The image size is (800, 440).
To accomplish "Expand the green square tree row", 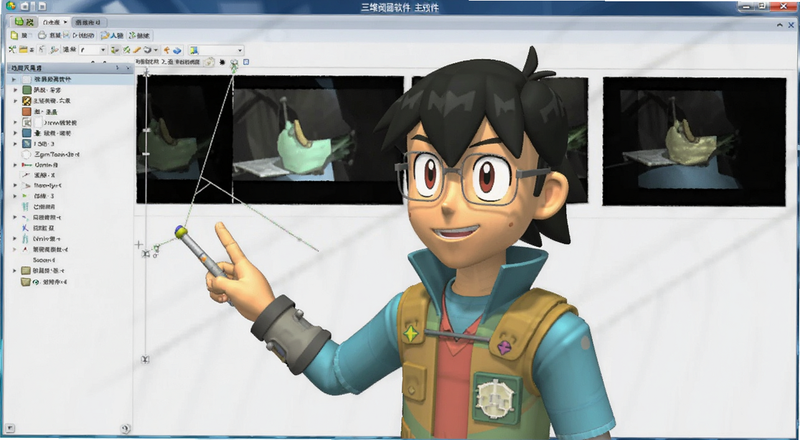I will 15,90.
